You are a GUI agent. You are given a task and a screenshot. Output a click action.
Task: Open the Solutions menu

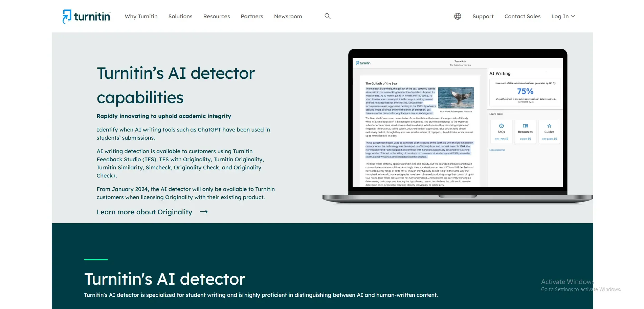(180, 16)
